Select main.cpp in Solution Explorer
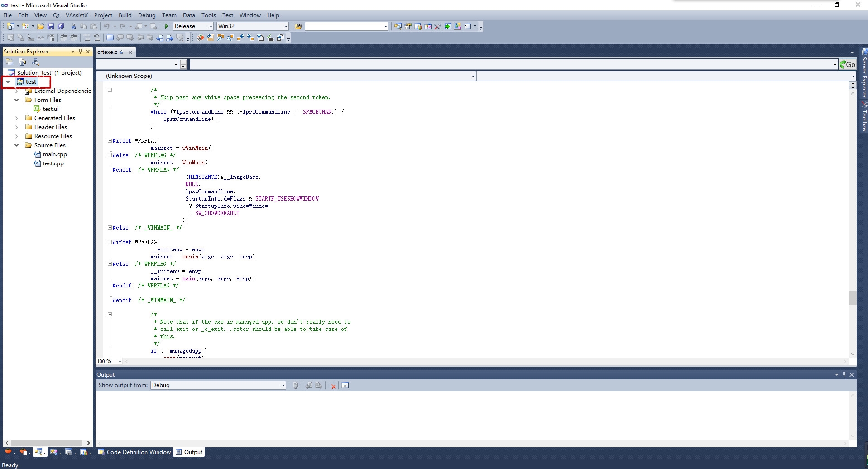The height and width of the screenshot is (469, 868). pos(55,154)
